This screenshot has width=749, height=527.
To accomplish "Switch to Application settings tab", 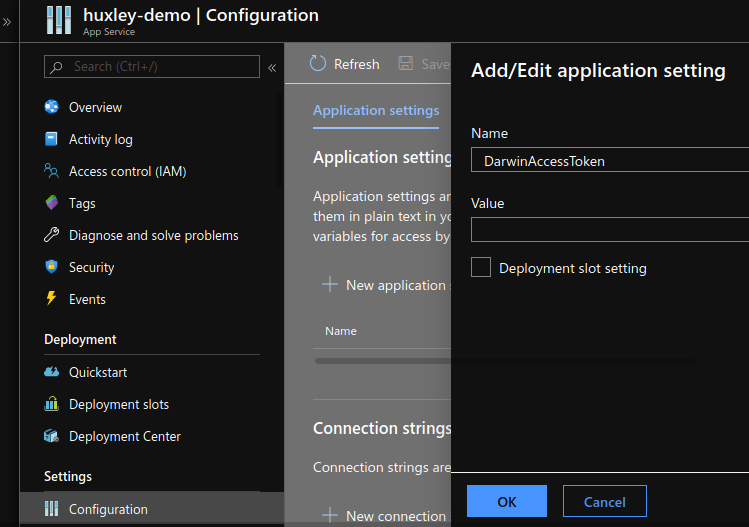I will click(376, 110).
